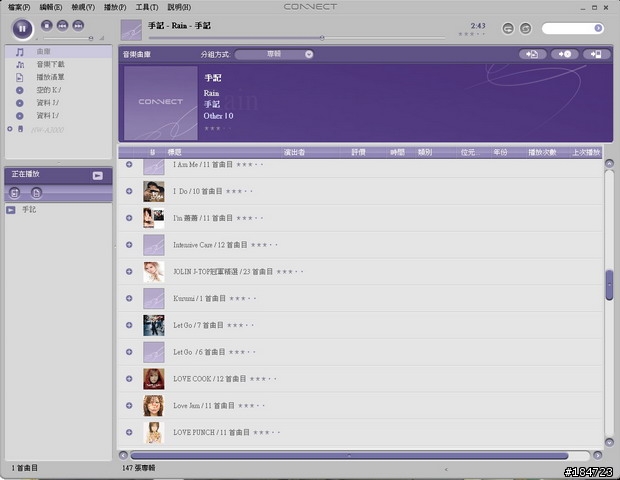Expand the Let Go / 7 album row
This screenshot has width=620, height=480.
coord(129,325)
